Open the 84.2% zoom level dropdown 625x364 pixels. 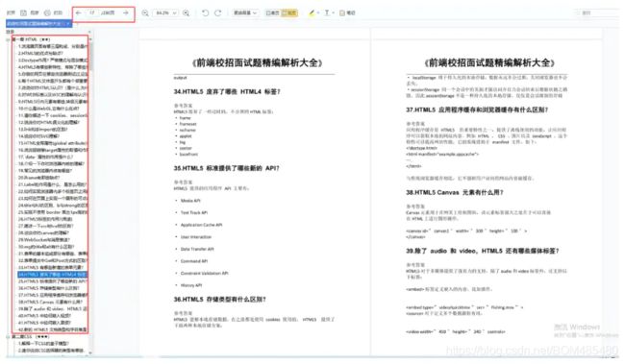click(166, 12)
